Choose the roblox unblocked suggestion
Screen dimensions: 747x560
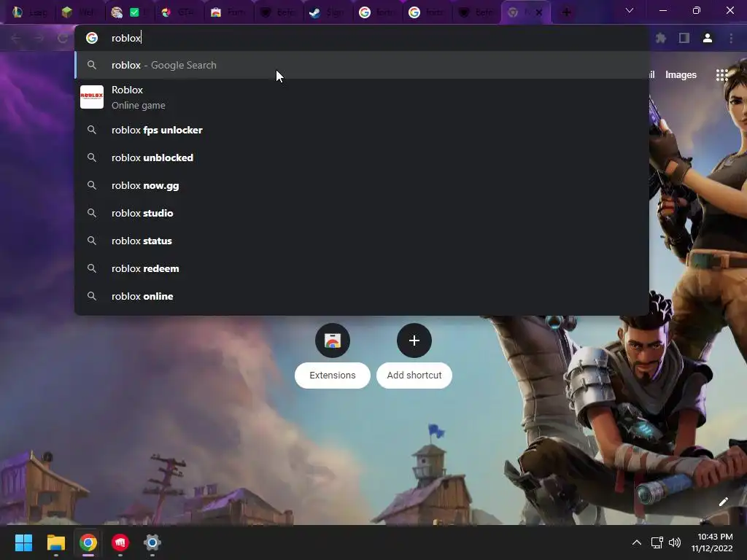(362, 157)
